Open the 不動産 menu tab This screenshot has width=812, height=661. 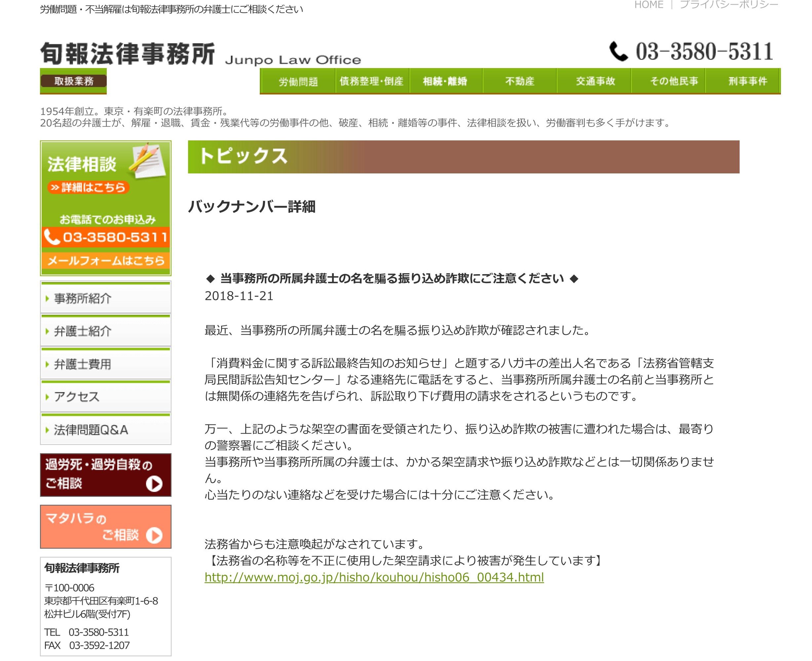click(519, 82)
